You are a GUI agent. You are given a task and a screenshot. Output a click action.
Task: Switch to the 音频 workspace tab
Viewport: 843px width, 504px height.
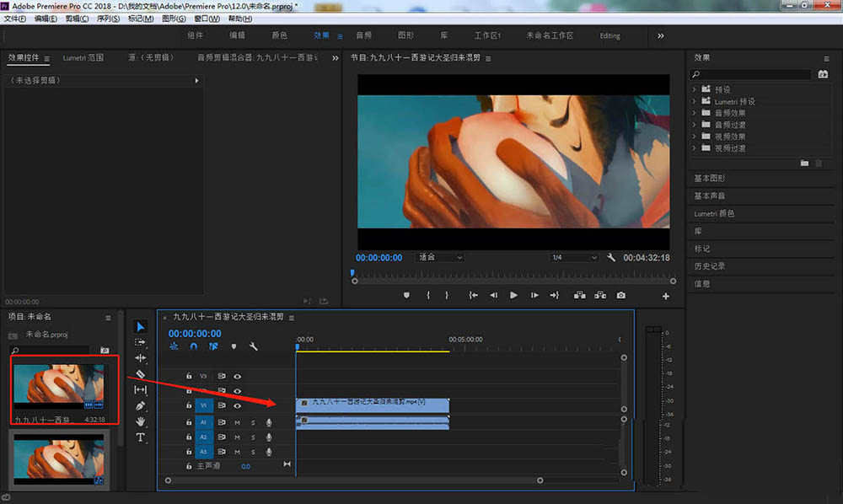click(364, 36)
